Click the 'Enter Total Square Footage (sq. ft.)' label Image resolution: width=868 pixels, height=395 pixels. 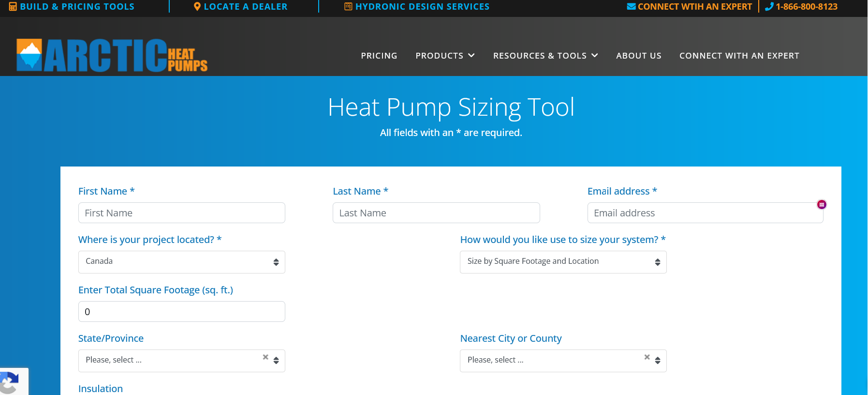click(x=156, y=290)
